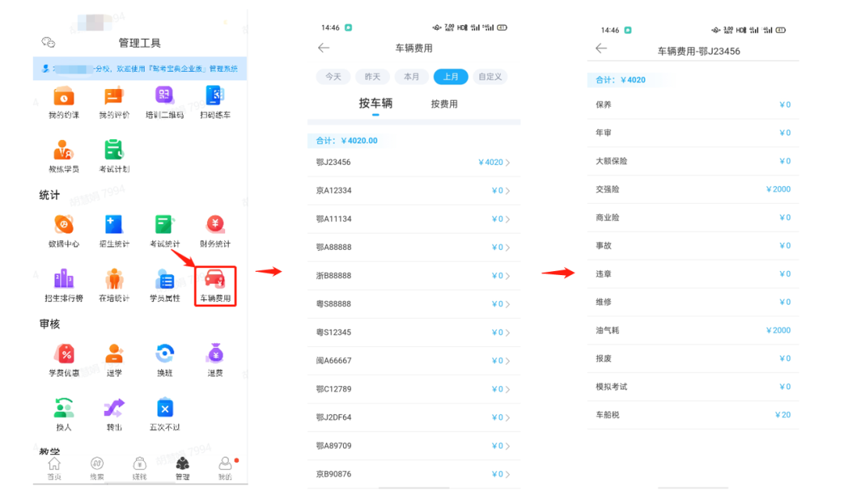Open 数据中心 data center icon
The width and height of the screenshot is (844, 504).
63,225
